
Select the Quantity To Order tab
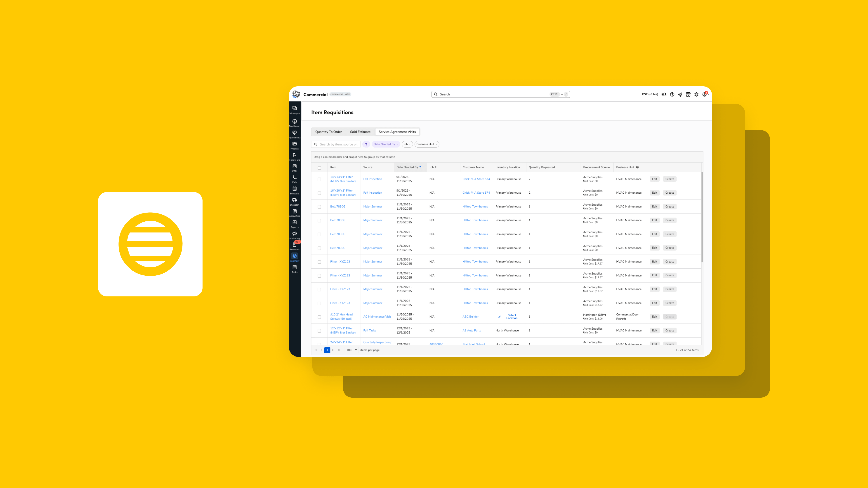click(x=328, y=132)
